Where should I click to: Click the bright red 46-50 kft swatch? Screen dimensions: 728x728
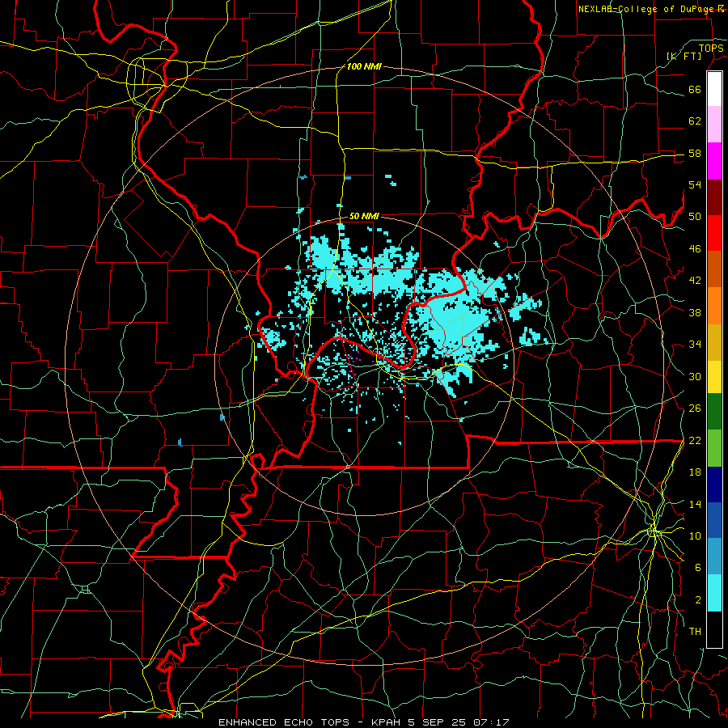pos(714,233)
